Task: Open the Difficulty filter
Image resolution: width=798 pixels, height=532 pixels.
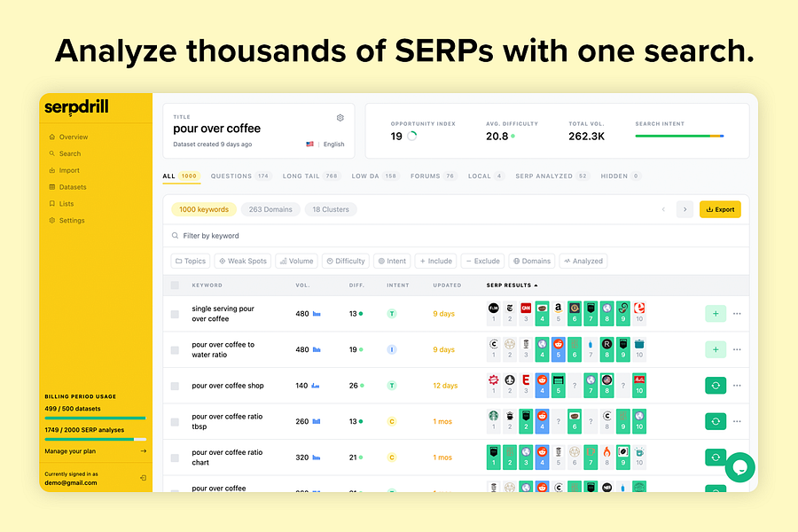Action: (x=346, y=262)
